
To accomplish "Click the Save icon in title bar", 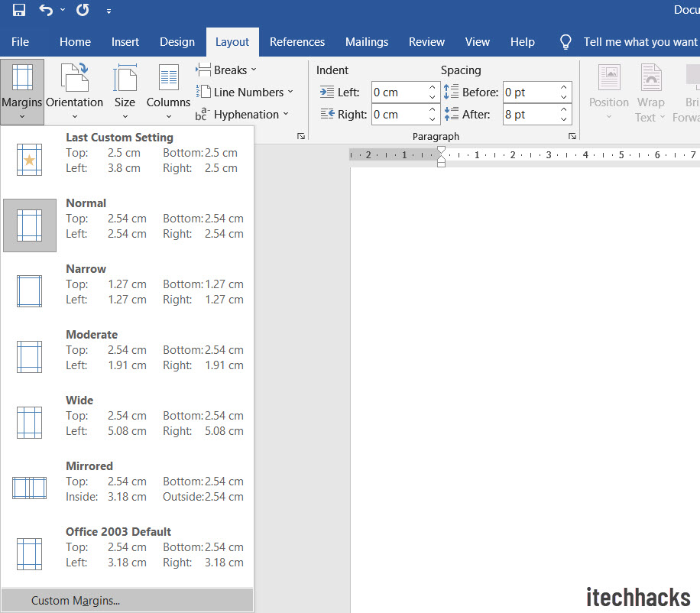I will tap(19, 11).
